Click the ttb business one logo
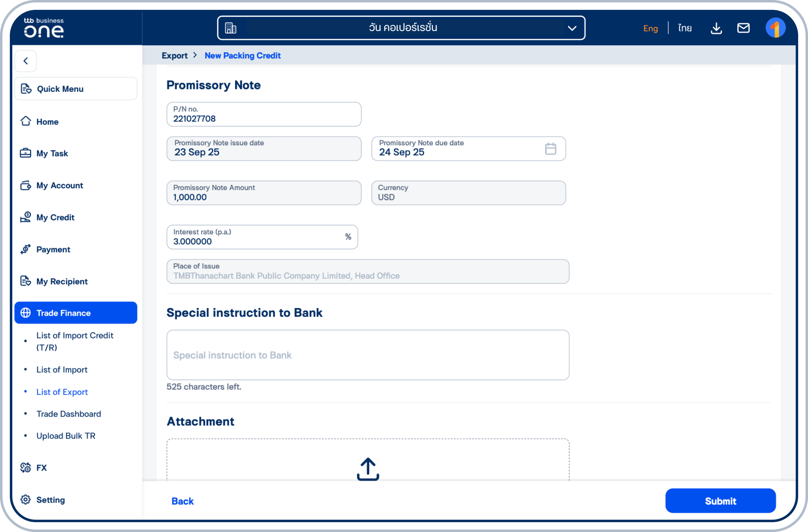Viewport: 808px width, 532px height. point(44,28)
